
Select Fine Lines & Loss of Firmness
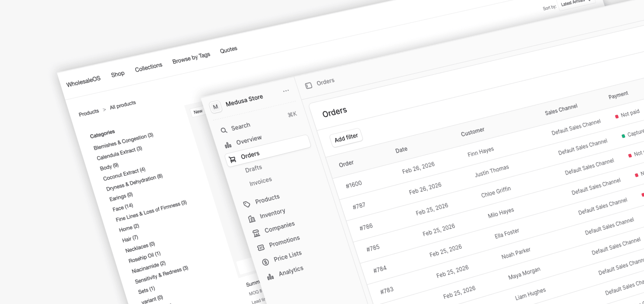pyautogui.click(x=151, y=211)
